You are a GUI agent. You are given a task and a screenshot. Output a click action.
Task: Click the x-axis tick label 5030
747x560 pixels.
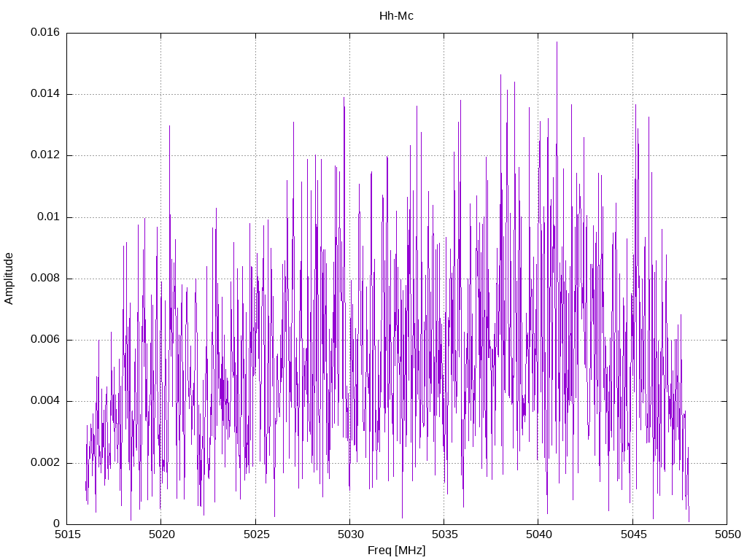point(350,534)
